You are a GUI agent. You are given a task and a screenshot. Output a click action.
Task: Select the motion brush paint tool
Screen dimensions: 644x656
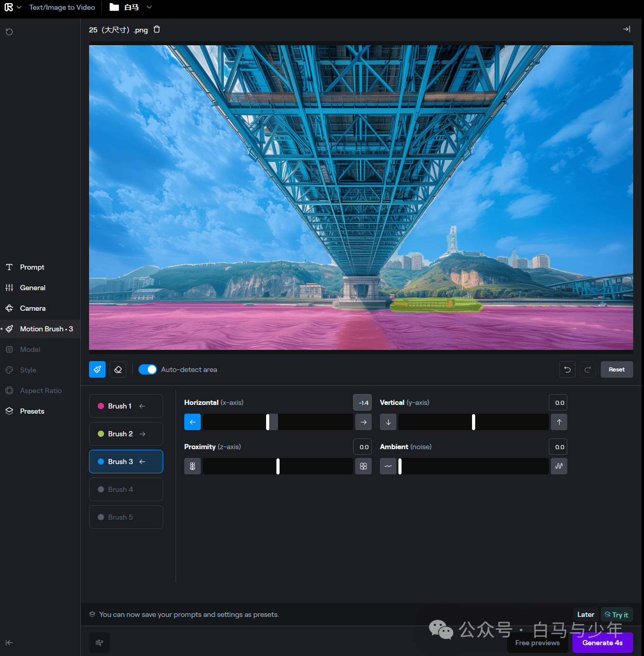click(97, 369)
